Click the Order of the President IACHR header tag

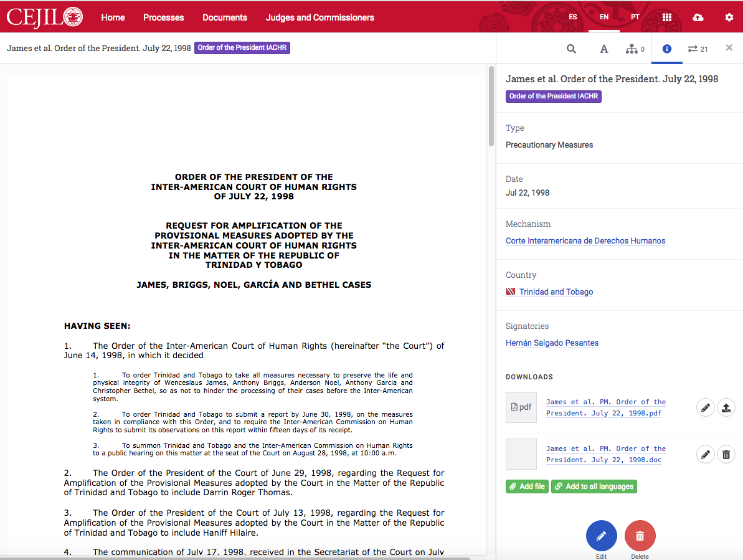[x=242, y=48]
